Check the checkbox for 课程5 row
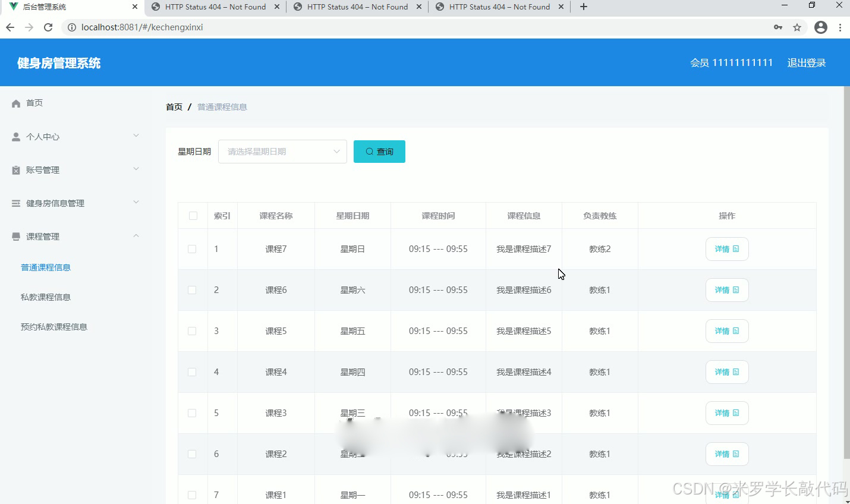Image resolution: width=850 pixels, height=504 pixels. tap(192, 331)
